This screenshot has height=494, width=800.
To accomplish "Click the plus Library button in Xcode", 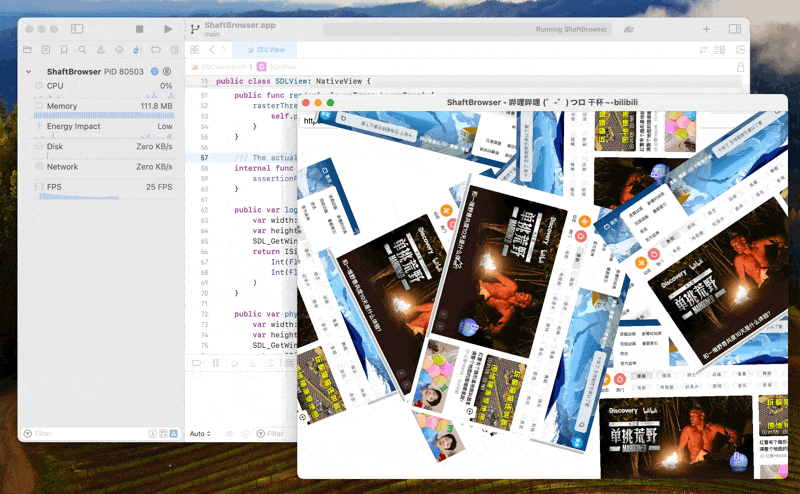I will (706, 29).
